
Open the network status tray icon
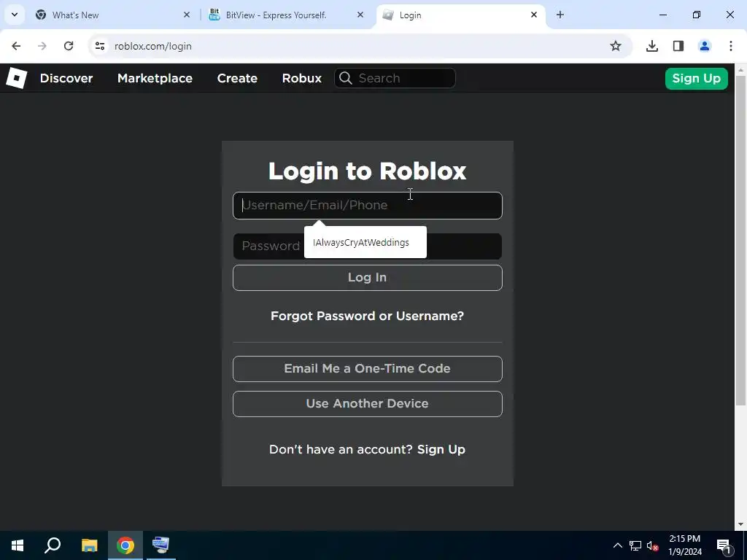tap(635, 545)
